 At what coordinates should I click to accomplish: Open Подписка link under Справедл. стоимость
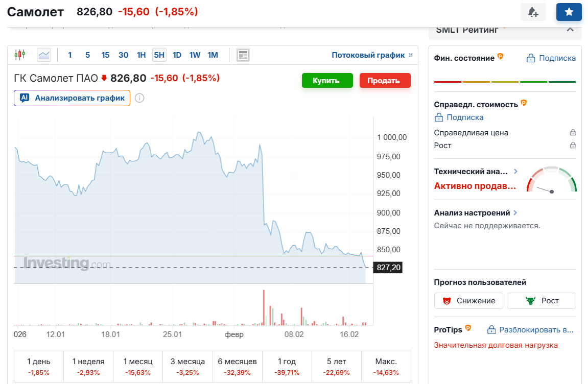click(459, 117)
